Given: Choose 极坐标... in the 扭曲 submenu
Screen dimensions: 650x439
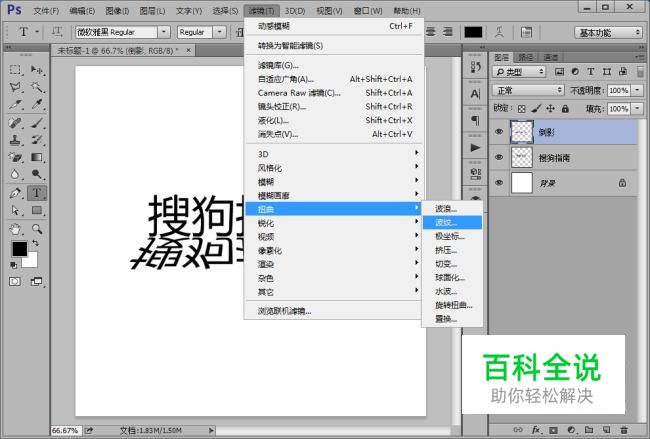Looking at the screenshot, I should tap(452, 236).
